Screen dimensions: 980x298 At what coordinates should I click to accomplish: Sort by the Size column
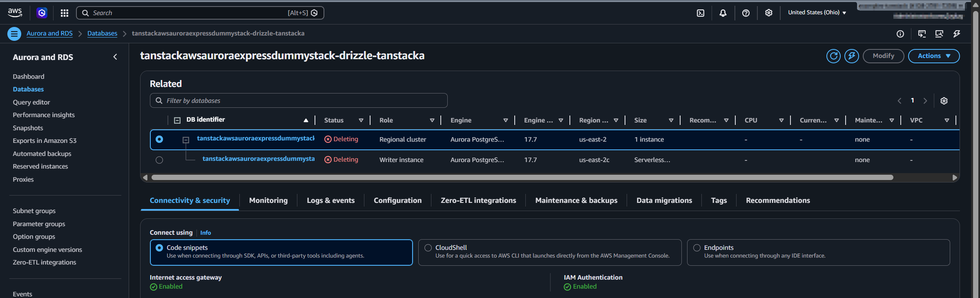pos(671,120)
